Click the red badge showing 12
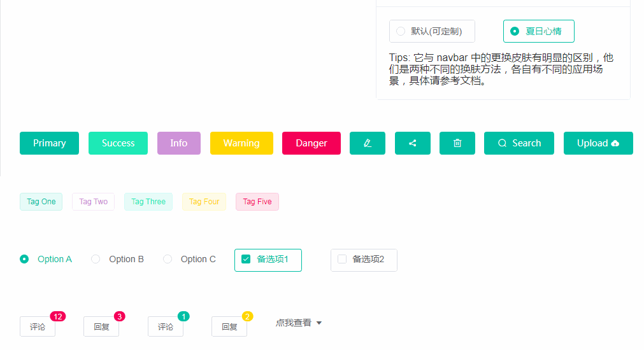This screenshot has width=644, height=350. coord(58,316)
